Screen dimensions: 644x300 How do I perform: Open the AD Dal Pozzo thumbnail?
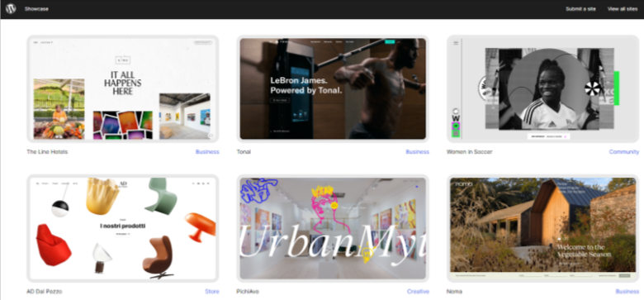[123, 228]
